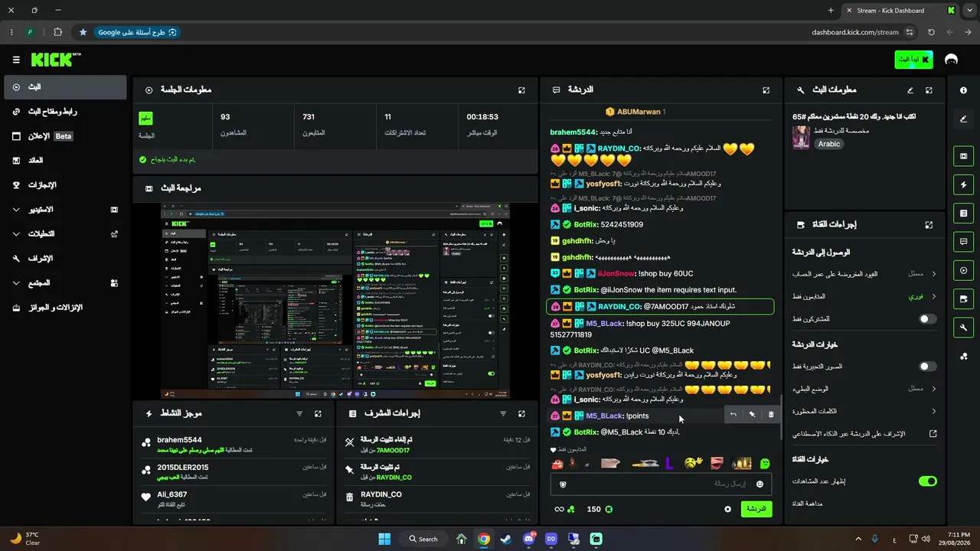
Task: Expand the الاستديو sidebar section
Action: (x=65, y=210)
